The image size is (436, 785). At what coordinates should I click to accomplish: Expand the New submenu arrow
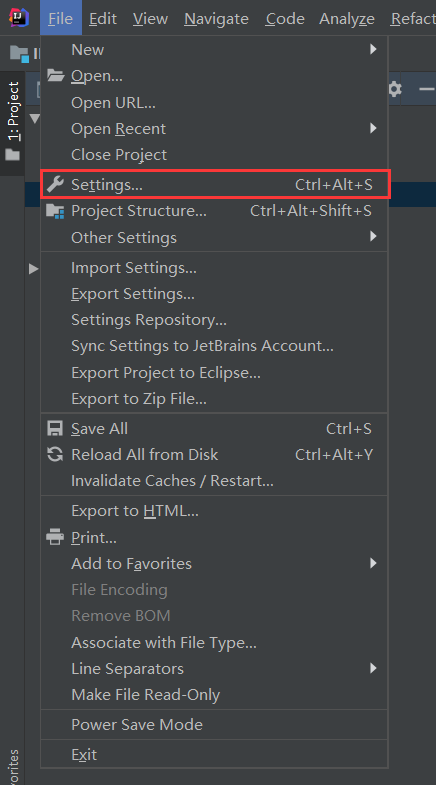pos(373,49)
